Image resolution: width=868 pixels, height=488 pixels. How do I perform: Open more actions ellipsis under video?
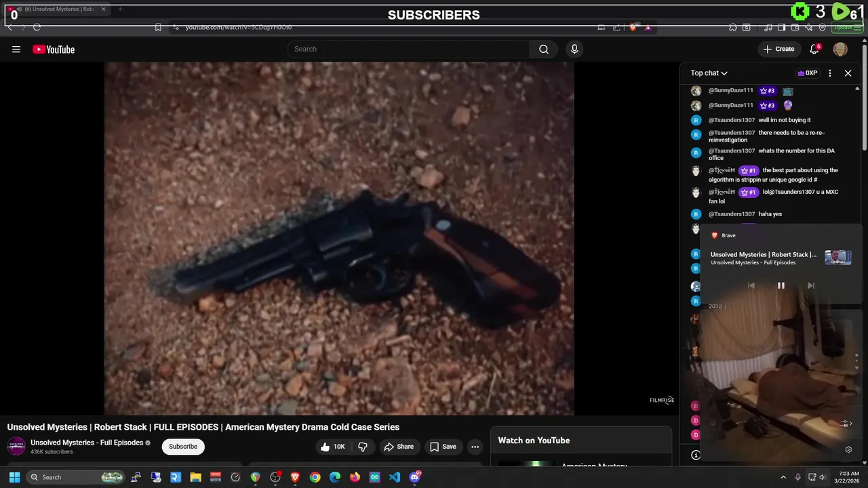(475, 447)
